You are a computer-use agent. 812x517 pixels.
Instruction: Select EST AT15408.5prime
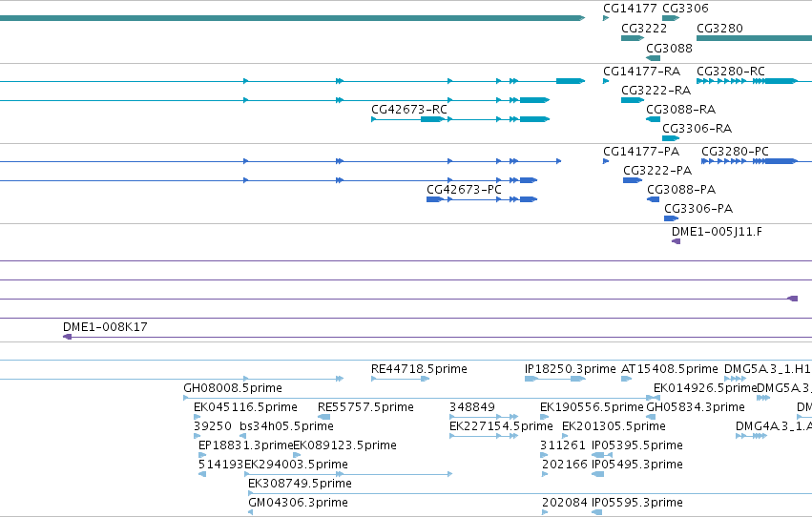click(669, 369)
